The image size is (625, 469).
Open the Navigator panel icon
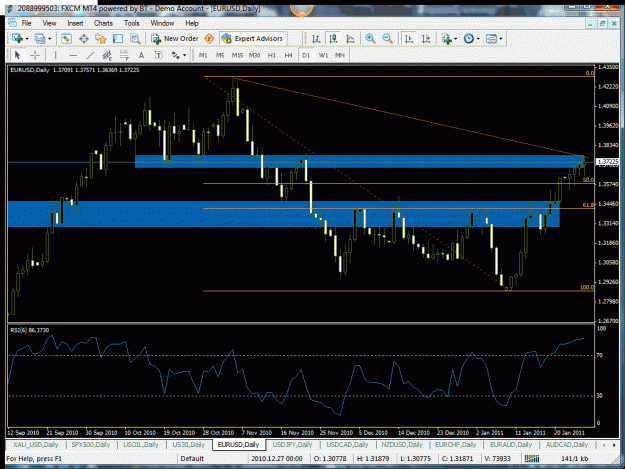(x=101, y=39)
